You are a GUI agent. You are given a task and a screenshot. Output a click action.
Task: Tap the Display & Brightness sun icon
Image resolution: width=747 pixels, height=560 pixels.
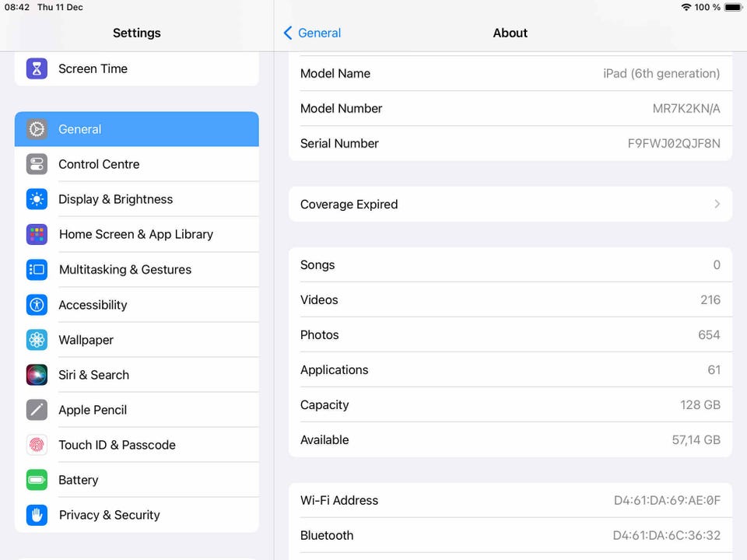click(37, 199)
